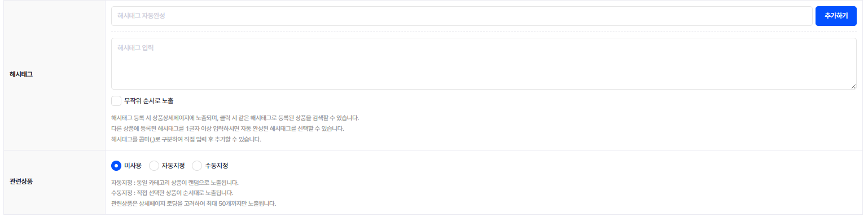This screenshot has height=217, width=868.
Task: Click the 미사용 option label text
Action: coord(133,166)
